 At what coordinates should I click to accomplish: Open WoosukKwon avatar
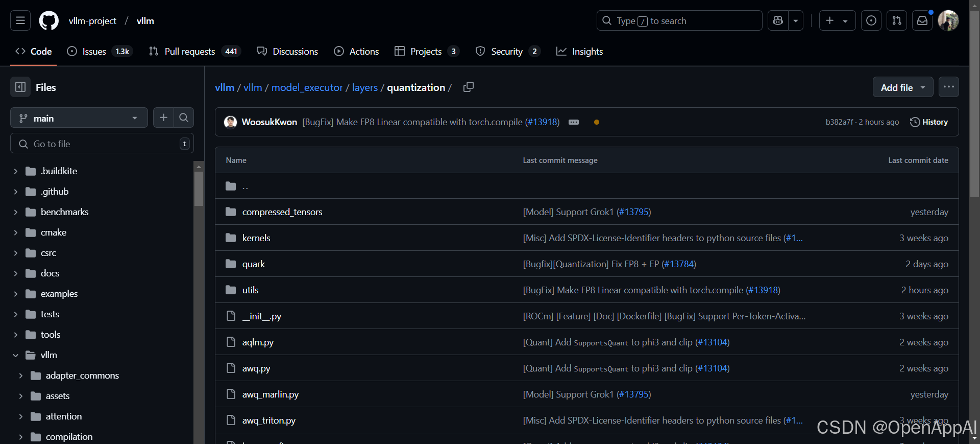(231, 122)
